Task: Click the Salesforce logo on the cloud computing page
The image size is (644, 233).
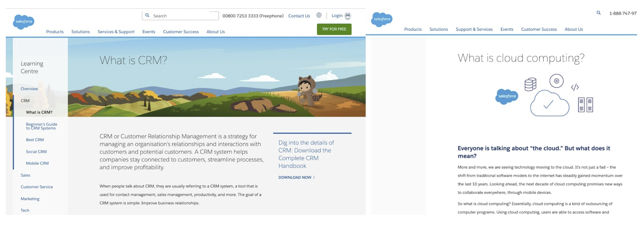Action: coord(382,19)
